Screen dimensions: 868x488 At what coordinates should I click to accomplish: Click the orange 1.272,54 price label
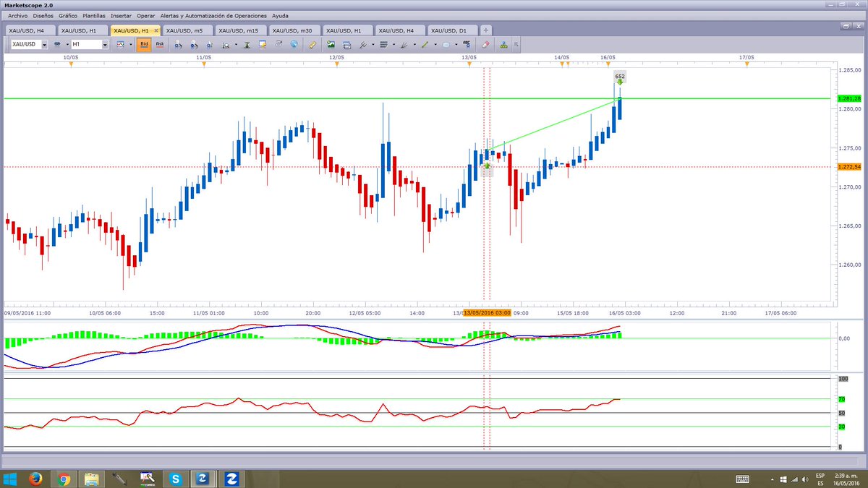coord(848,167)
